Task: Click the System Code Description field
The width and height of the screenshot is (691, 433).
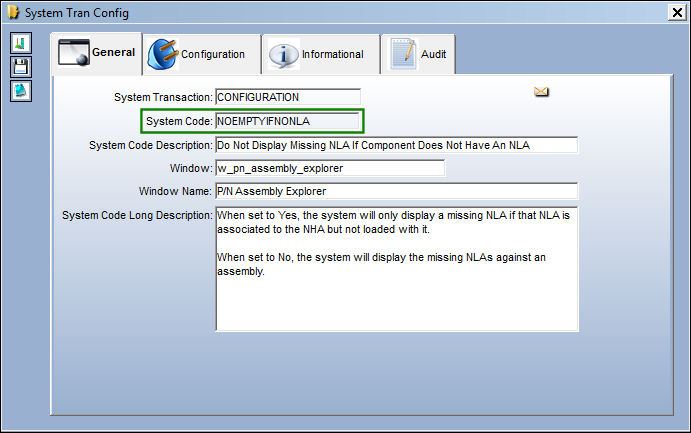Action: tap(397, 145)
